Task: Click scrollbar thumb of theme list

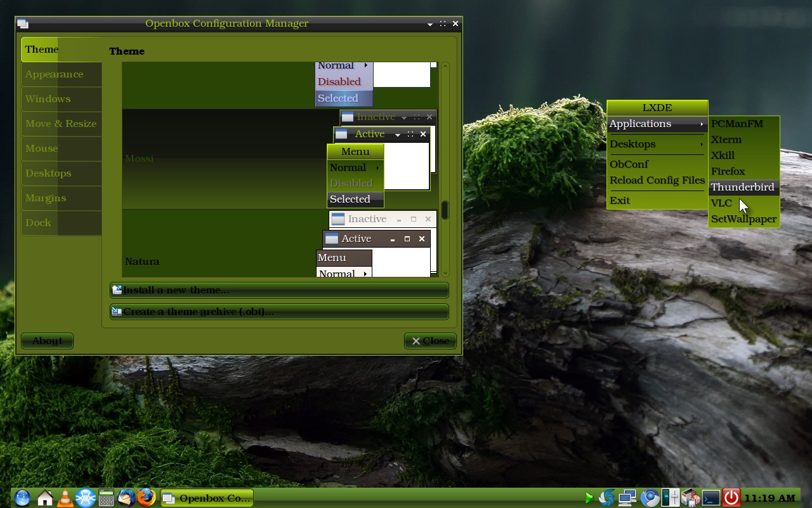Action: tap(445, 210)
